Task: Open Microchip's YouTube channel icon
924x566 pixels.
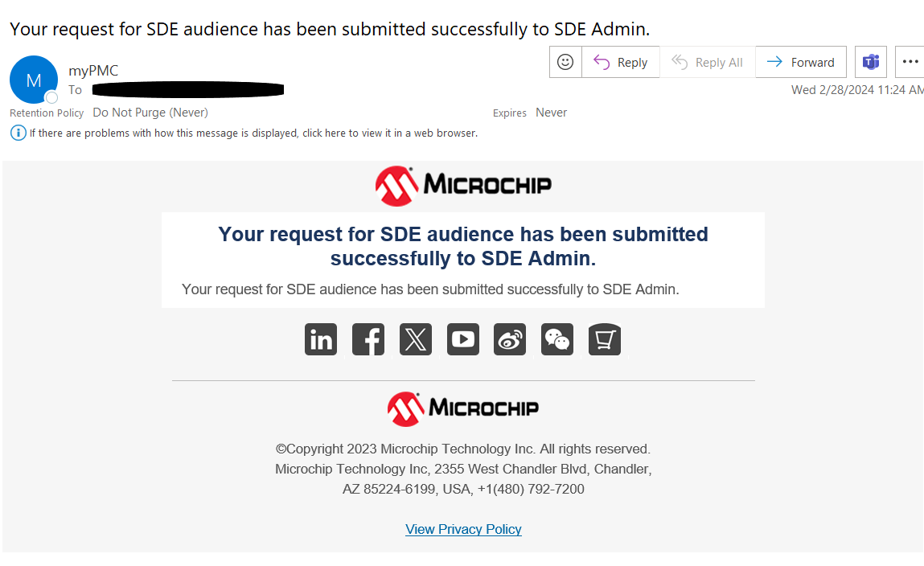Action: pos(462,339)
